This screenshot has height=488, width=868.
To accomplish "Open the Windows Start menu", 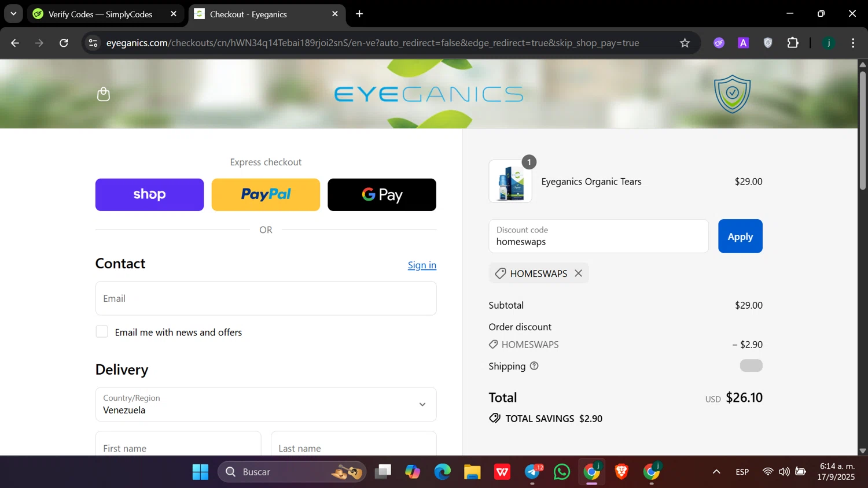I will pyautogui.click(x=200, y=472).
